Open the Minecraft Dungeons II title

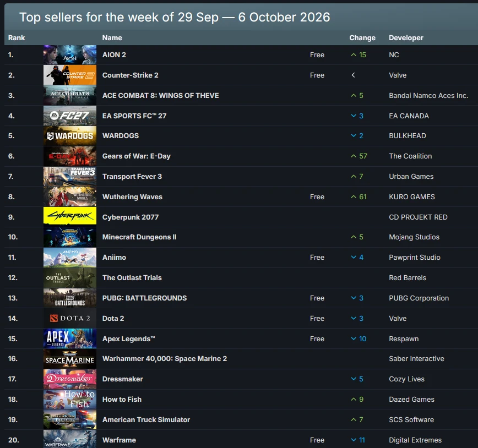pyautogui.click(x=139, y=237)
